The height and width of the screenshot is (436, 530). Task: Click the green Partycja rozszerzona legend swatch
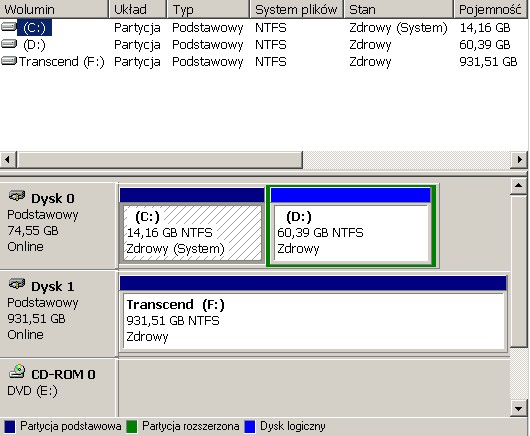131,427
